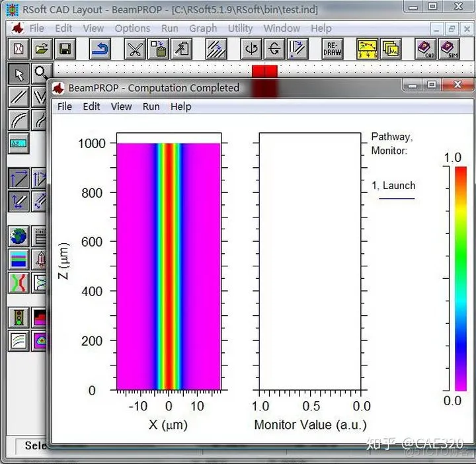Open the Graph menu in RSoft CAD
This screenshot has width=476, height=464.
(x=203, y=28)
